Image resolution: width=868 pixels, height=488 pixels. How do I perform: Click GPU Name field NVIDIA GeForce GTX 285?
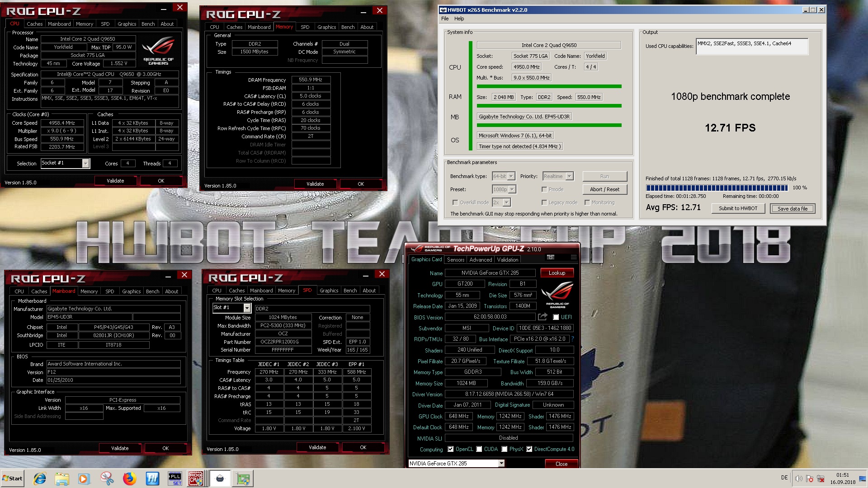pyautogui.click(x=490, y=273)
